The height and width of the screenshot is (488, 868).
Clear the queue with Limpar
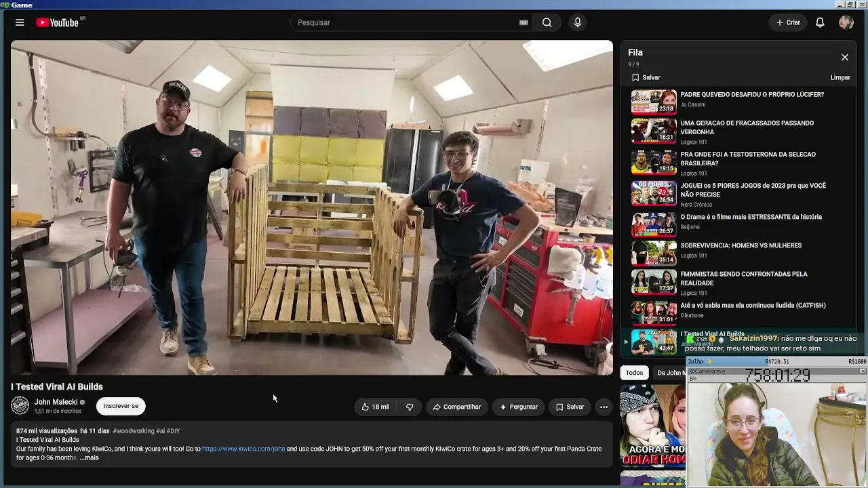(840, 77)
